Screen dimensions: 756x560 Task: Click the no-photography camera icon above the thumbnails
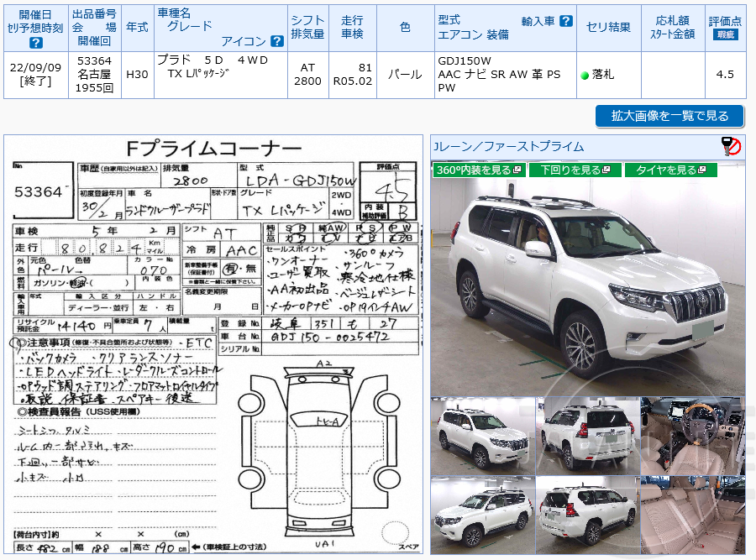coord(732,146)
